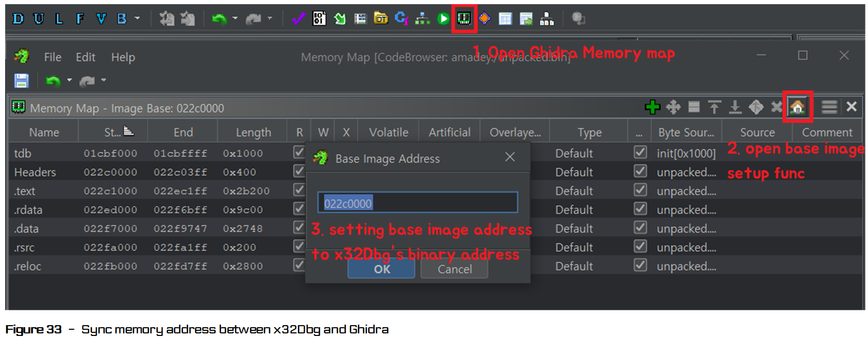Screen dimensions: 868x338
Task: Open the File menu
Action: coord(52,57)
